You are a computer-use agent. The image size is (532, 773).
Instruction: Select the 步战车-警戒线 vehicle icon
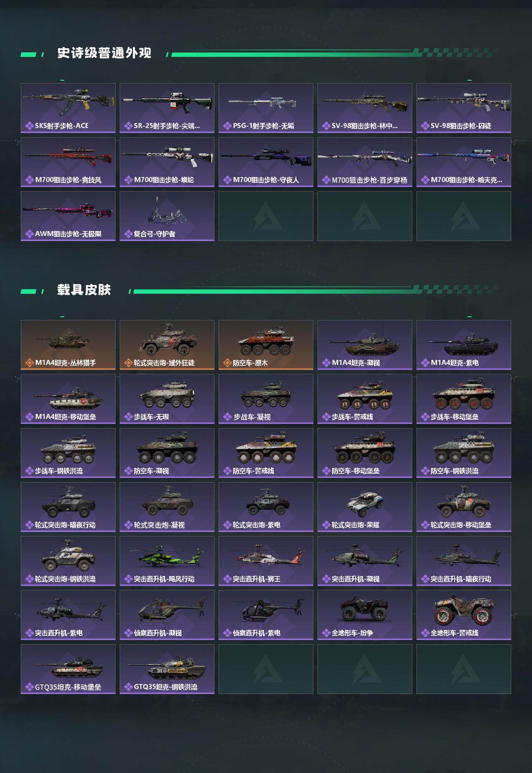365,395
